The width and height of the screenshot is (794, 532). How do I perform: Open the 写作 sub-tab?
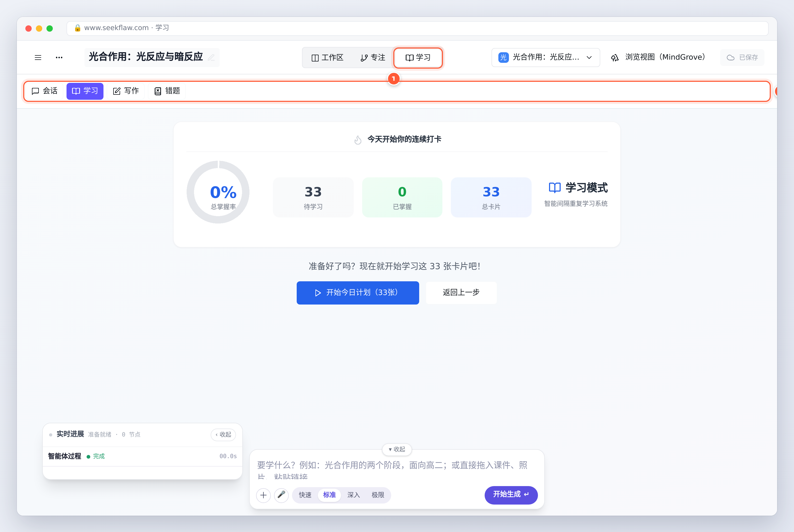pos(126,91)
